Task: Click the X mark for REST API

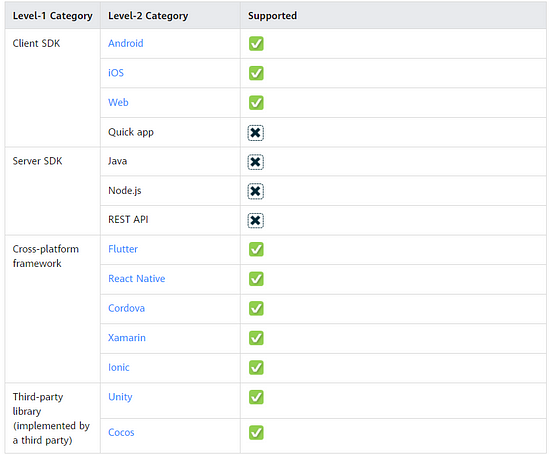Action: pos(256,220)
